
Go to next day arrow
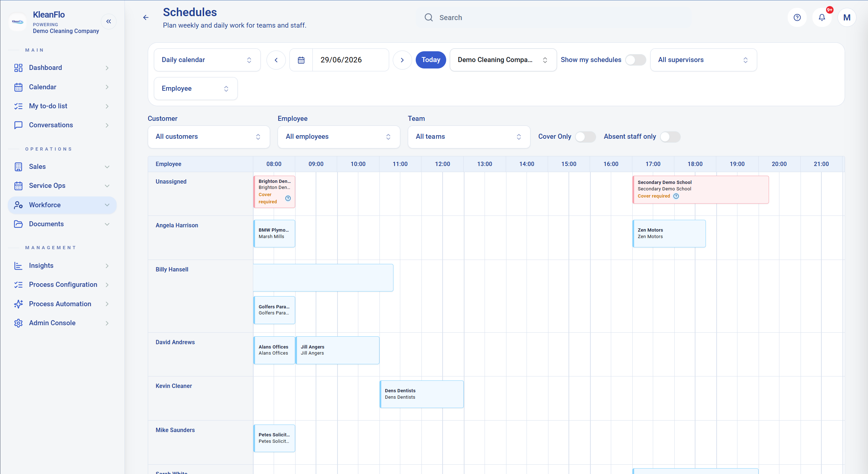tap(402, 60)
